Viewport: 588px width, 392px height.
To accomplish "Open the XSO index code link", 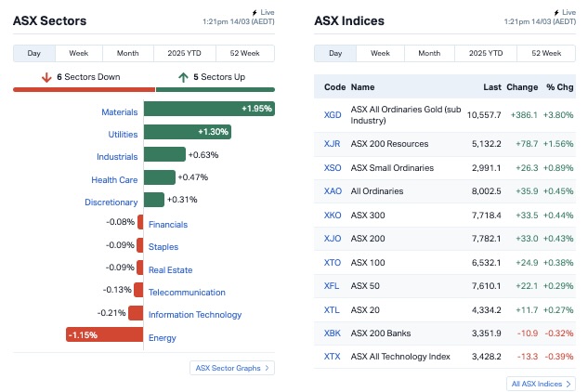I will point(333,168).
